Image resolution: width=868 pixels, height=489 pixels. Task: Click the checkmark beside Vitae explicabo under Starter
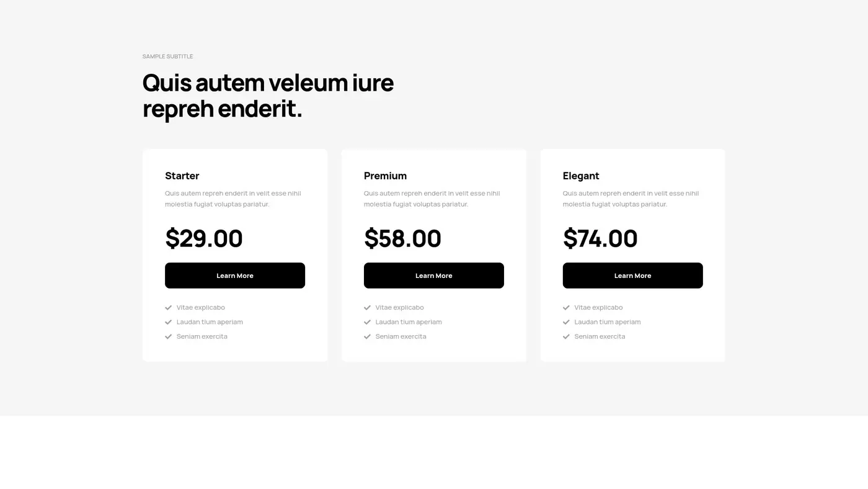tap(168, 307)
